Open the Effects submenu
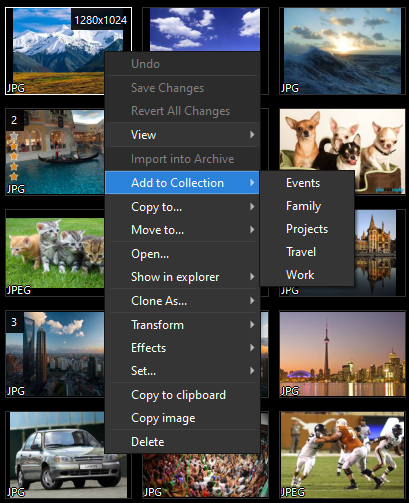 click(x=182, y=348)
